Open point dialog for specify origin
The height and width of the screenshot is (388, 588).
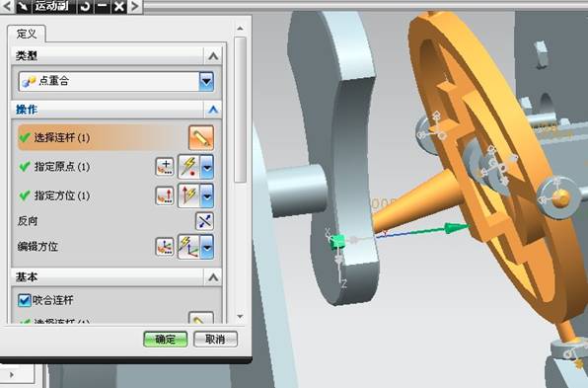[165, 167]
